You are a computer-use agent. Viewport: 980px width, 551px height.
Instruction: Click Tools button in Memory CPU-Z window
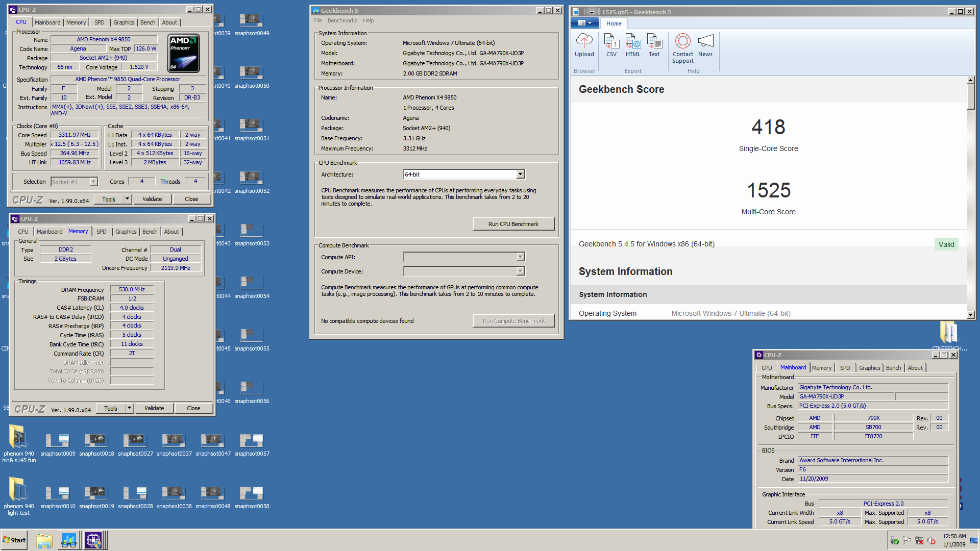coord(111,409)
